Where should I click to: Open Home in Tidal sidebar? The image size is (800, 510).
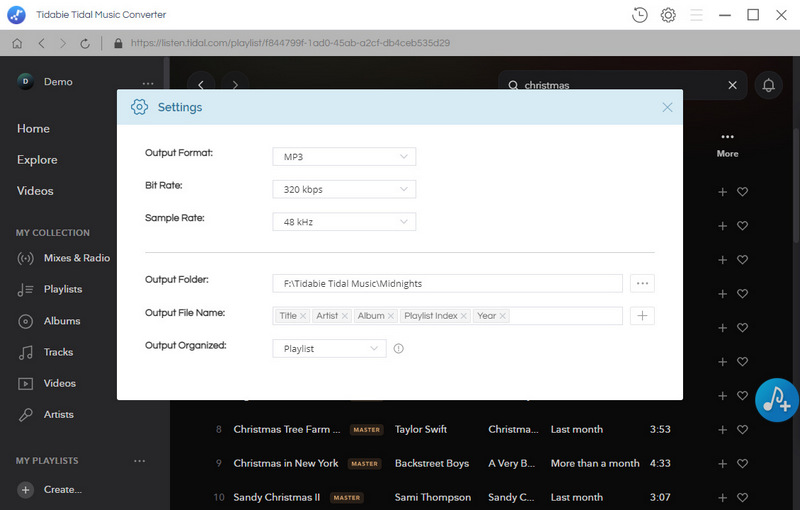33,129
